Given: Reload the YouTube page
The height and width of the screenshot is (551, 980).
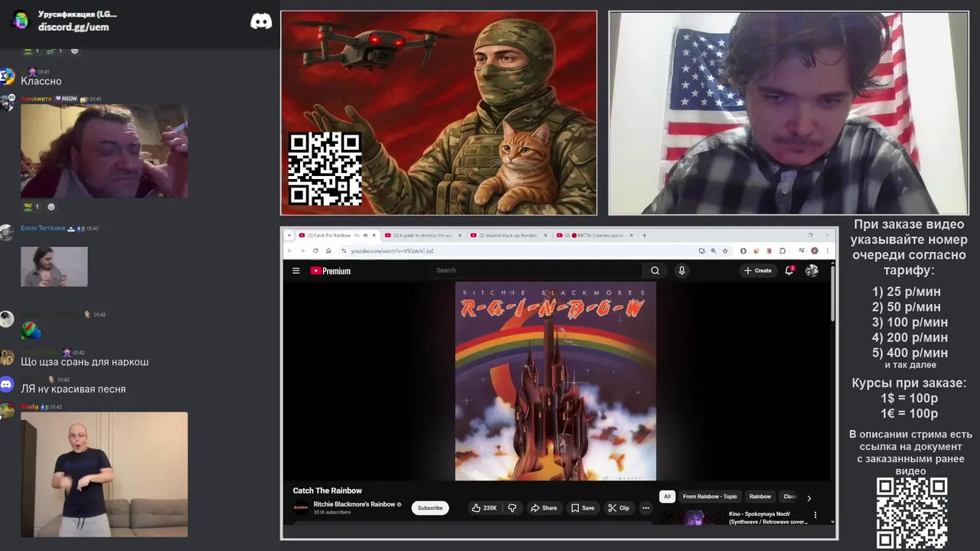Looking at the screenshot, I should point(315,250).
